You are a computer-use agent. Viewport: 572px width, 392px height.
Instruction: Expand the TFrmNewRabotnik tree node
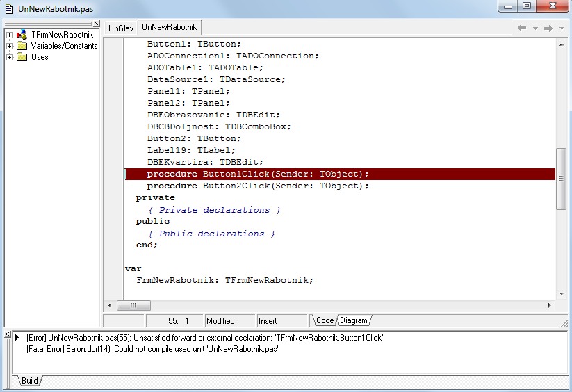pyautogui.click(x=10, y=35)
